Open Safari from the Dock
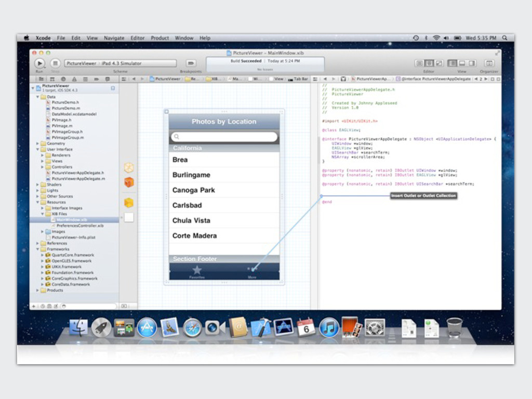The image size is (532, 399). coord(192,328)
